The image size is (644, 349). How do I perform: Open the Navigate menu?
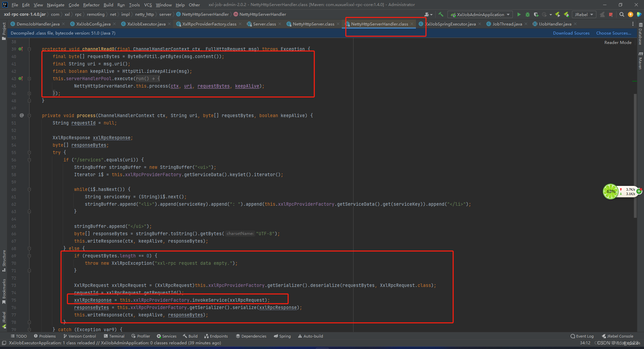point(55,5)
